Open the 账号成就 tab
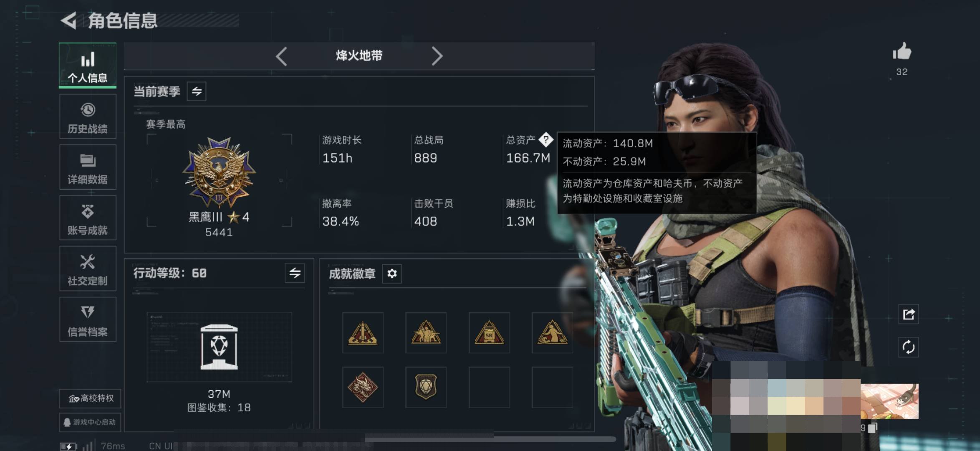The height and width of the screenshot is (451, 980). (x=88, y=218)
